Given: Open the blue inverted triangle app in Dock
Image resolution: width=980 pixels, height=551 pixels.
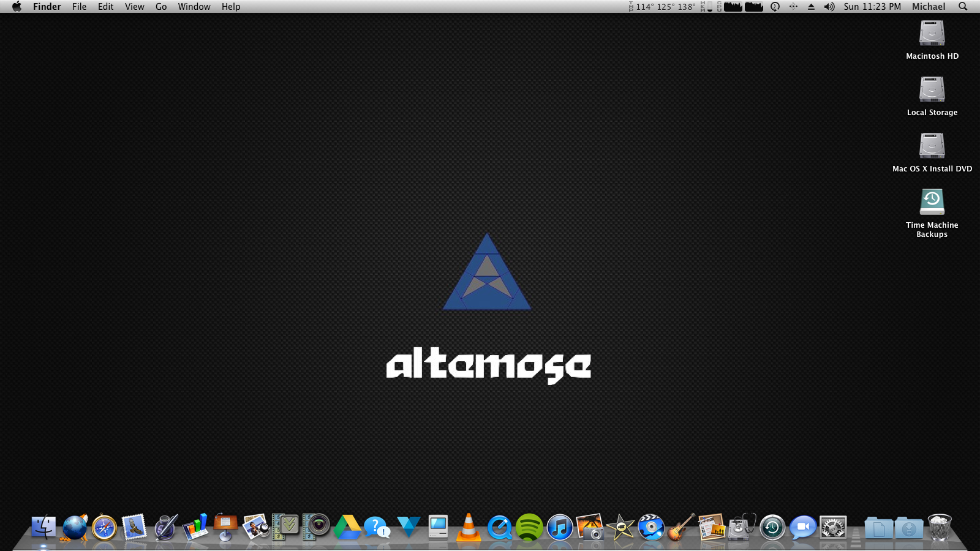Looking at the screenshot, I should click(x=408, y=527).
